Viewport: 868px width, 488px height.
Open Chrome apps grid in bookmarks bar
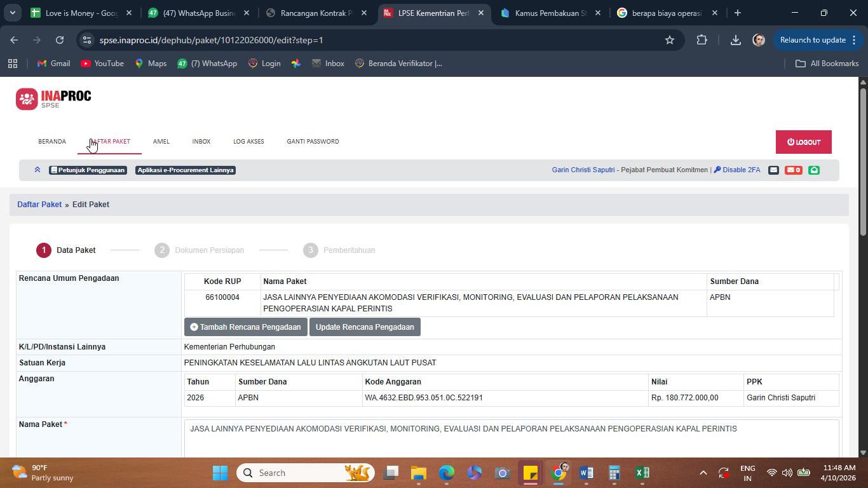click(x=12, y=64)
